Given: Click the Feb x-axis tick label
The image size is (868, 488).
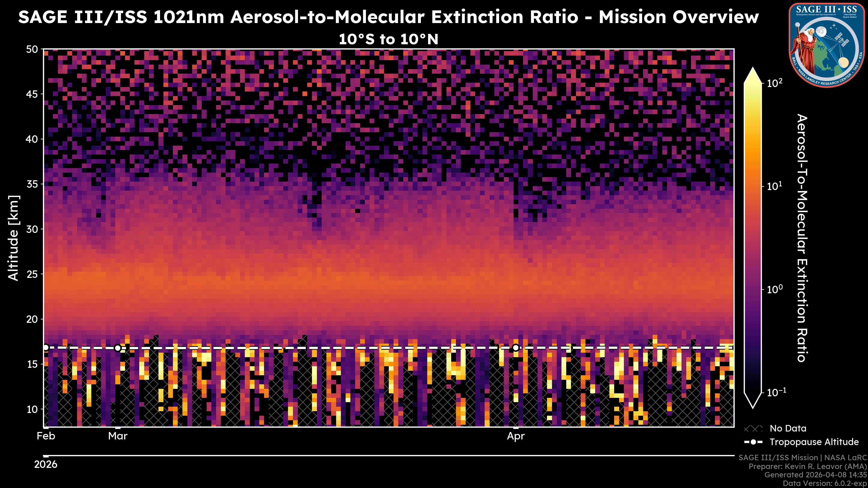Looking at the screenshot, I should click(x=46, y=436).
